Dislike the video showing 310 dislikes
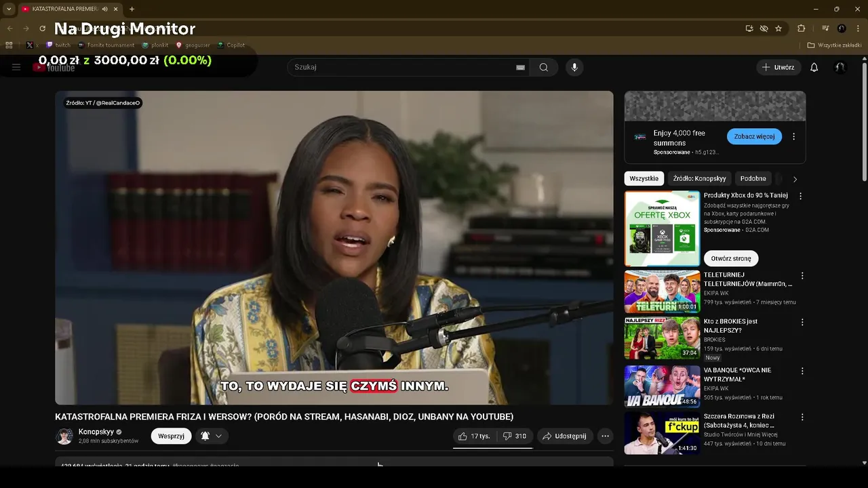Image resolution: width=868 pixels, height=488 pixels. (x=515, y=436)
